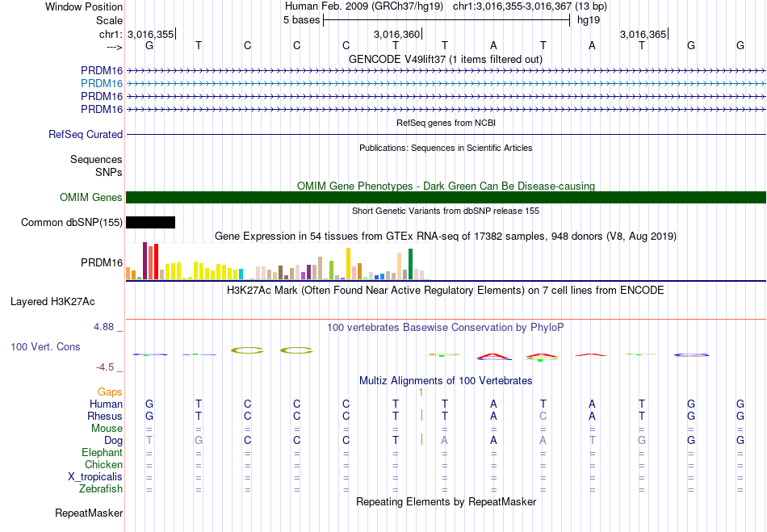Select the 3,016,360 ruler coordinate
The height and width of the screenshot is (532, 767).
pyautogui.click(x=396, y=34)
